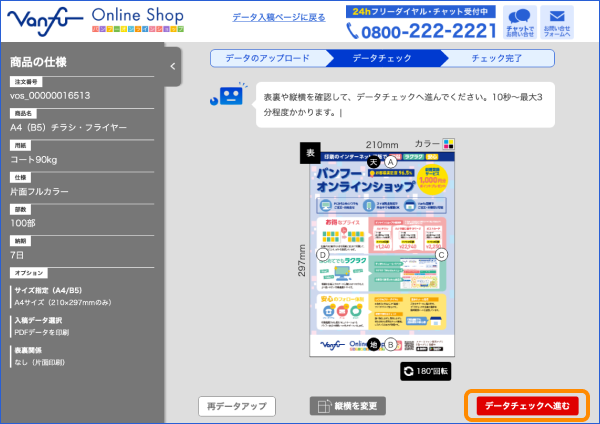This screenshot has width=600, height=424.
Task: Click the black 表 side label
Action: pyautogui.click(x=310, y=153)
